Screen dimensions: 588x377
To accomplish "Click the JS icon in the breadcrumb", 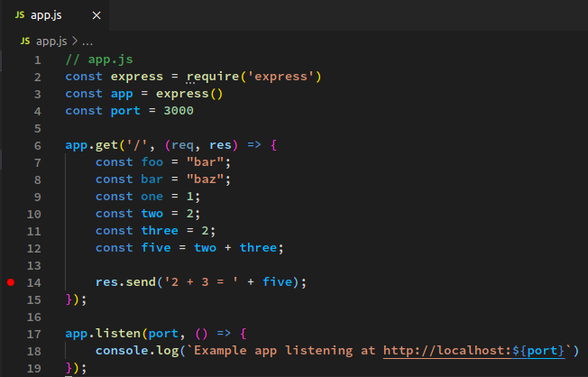I will (x=25, y=41).
